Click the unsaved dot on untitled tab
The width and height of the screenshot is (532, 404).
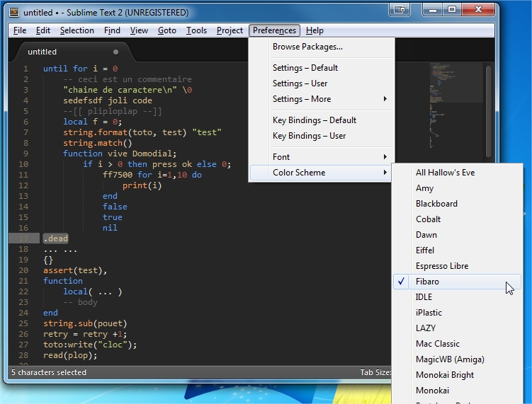tap(115, 52)
